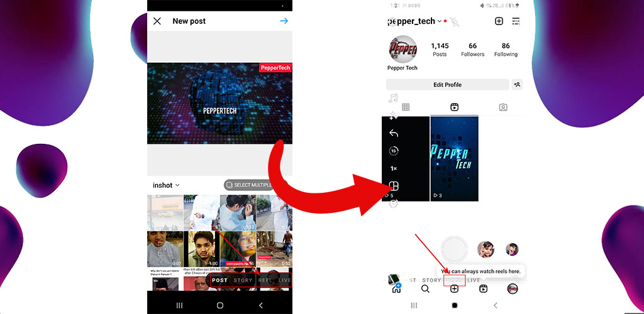
Task: Open the create new content plus icon at top
Action: pyautogui.click(x=499, y=21)
